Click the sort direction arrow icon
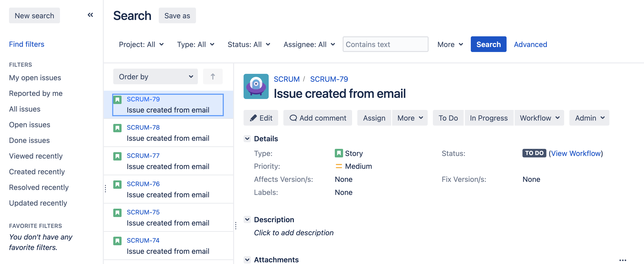This screenshot has width=644, height=264. [213, 76]
